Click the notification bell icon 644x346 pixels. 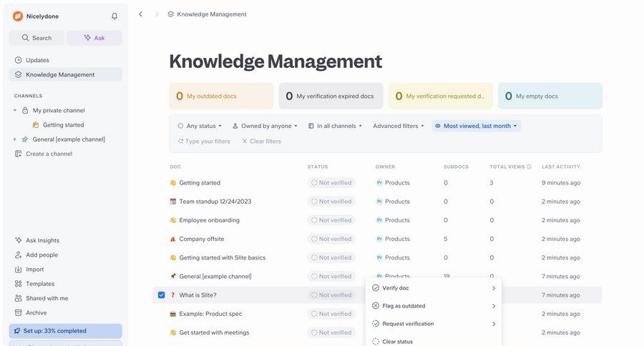(x=114, y=16)
